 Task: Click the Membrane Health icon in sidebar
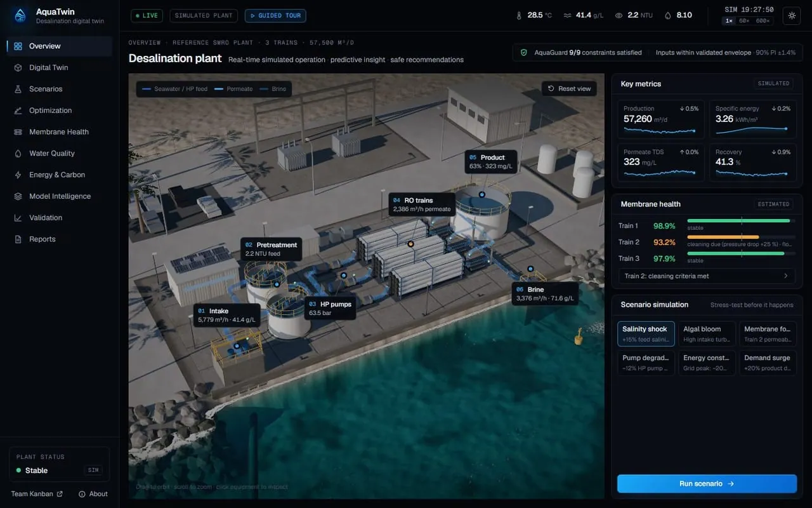pyautogui.click(x=18, y=132)
